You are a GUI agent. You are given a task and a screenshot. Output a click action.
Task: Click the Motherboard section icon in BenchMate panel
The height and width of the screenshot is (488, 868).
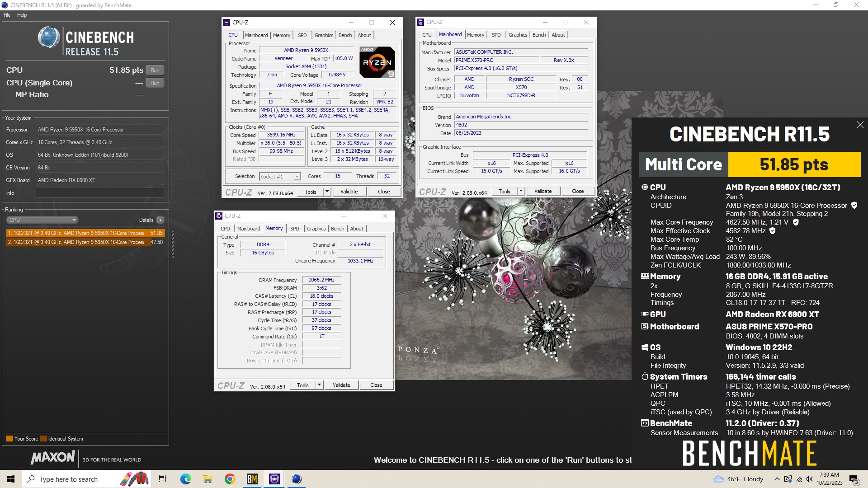645,326
